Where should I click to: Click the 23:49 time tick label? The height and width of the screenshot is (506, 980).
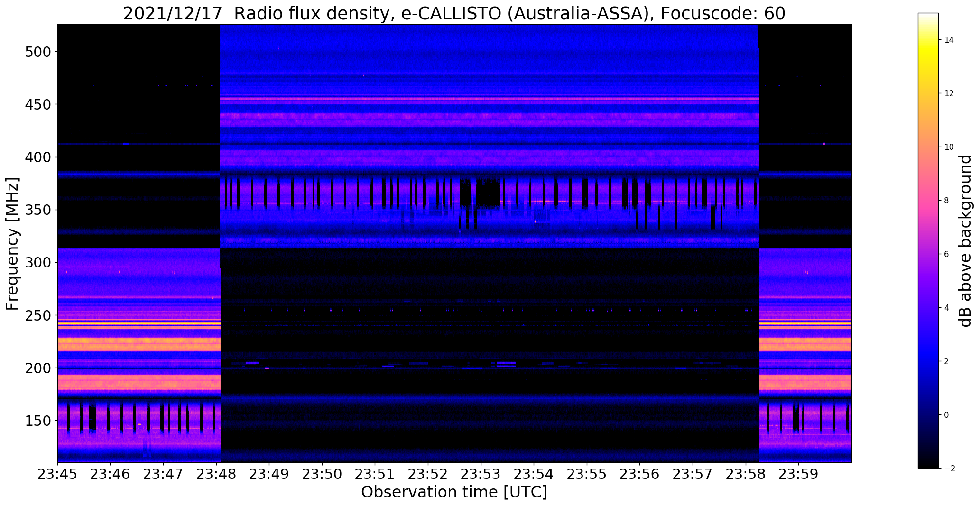click(x=269, y=474)
